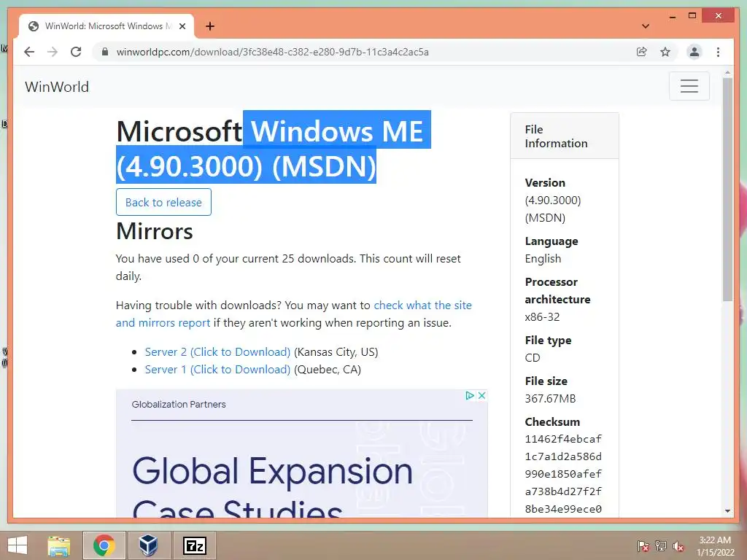Image resolution: width=747 pixels, height=560 pixels.
Task: Download from Server 2 Kansas City
Action: 217,352
